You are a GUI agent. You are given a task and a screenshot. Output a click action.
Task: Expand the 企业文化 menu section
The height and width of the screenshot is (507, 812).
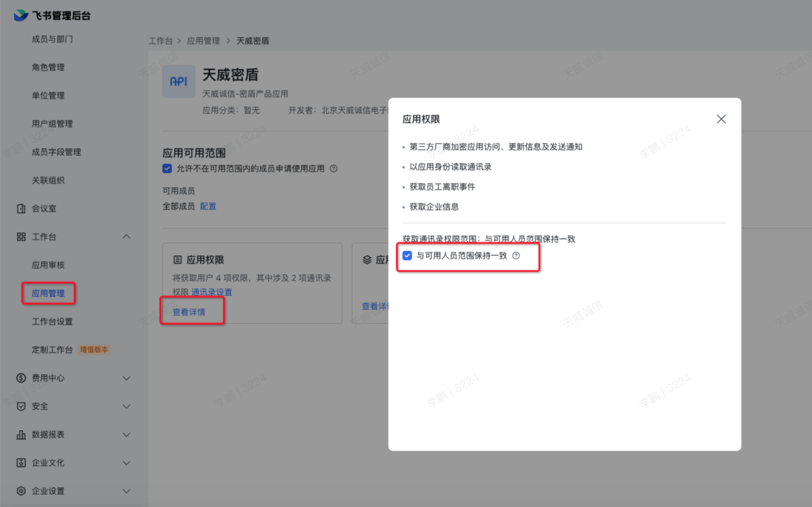[x=127, y=463]
